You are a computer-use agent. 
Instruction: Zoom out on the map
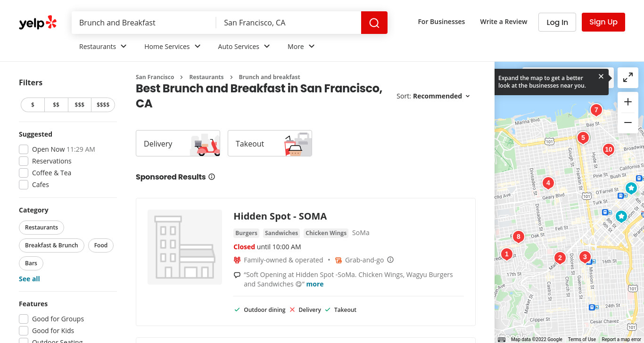[x=628, y=123]
